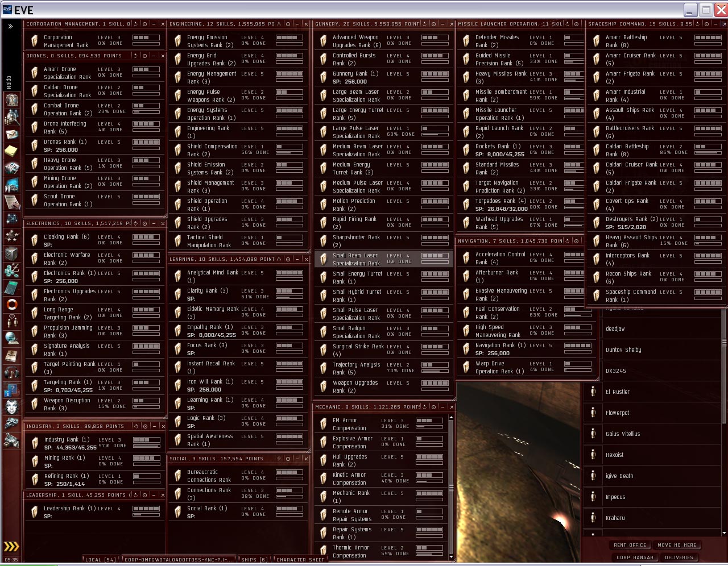Viewport: 728px width, 566px height.
Task: Collapse the Leadership window with its dash button
Action: click(154, 495)
